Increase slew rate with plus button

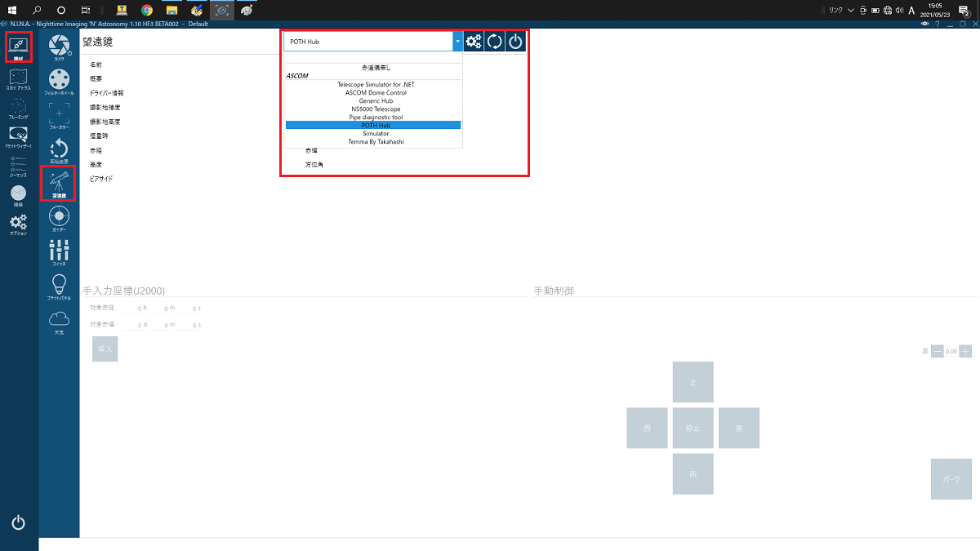coord(966,351)
